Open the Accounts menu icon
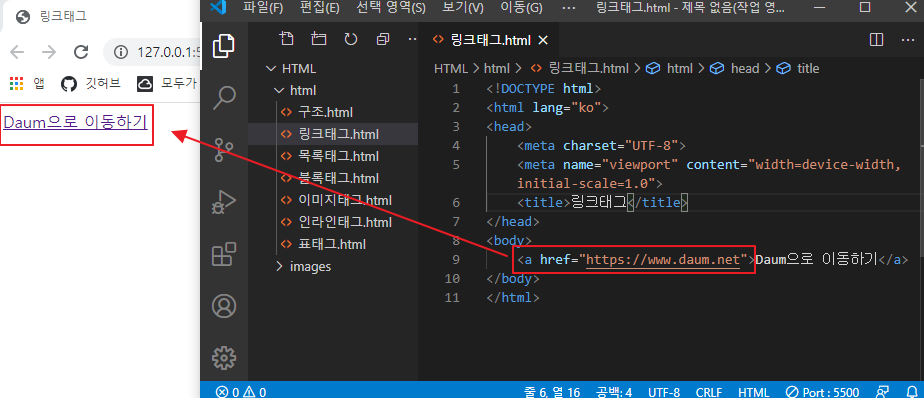924x398 pixels. pyautogui.click(x=223, y=306)
